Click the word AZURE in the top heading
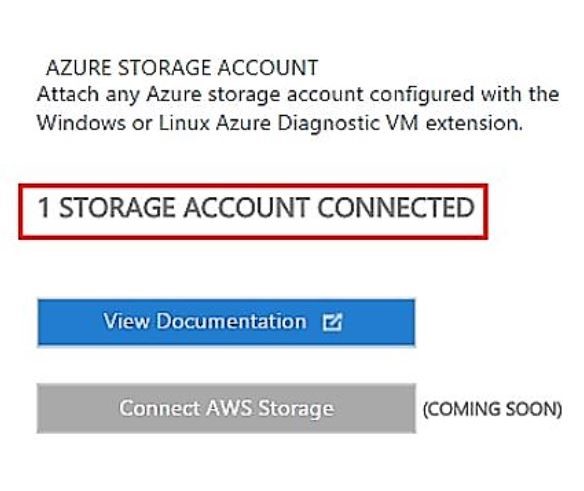This screenshot has height=491, width=584. 79,68
